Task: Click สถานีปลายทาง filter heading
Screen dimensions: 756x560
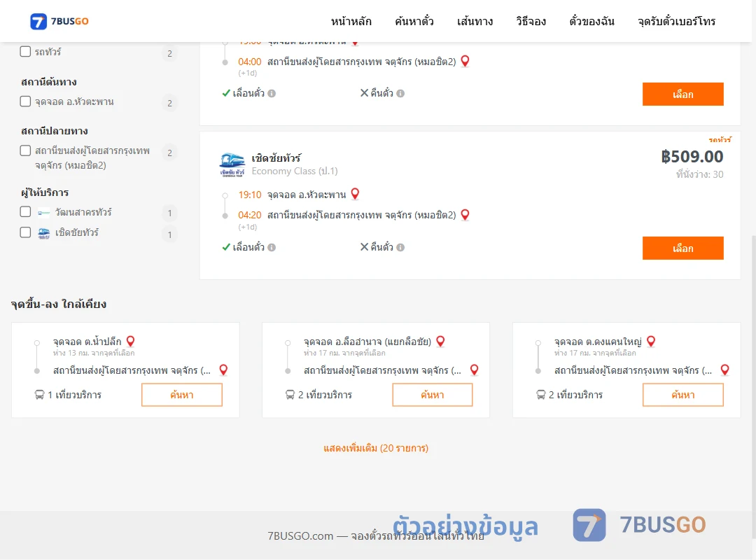Action: click(x=55, y=131)
